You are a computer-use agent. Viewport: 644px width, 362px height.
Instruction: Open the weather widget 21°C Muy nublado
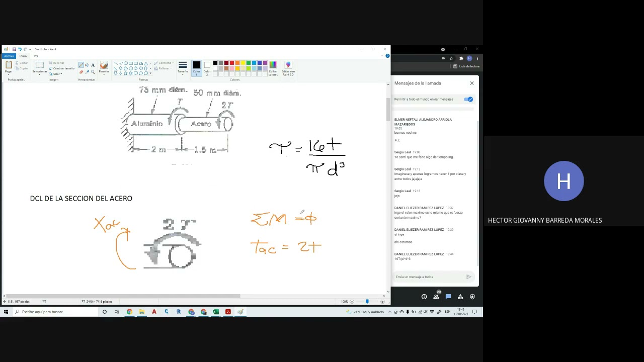coord(365,312)
